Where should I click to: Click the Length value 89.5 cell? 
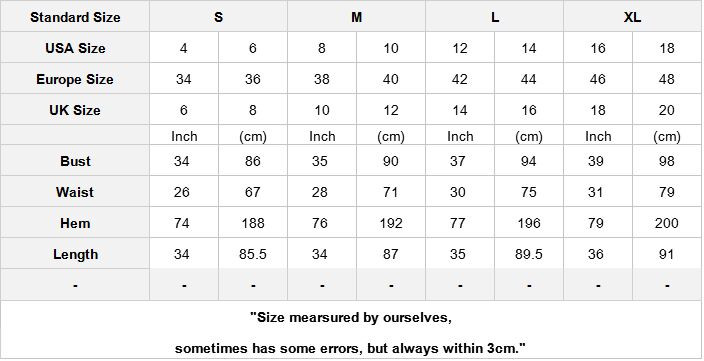[x=529, y=254]
